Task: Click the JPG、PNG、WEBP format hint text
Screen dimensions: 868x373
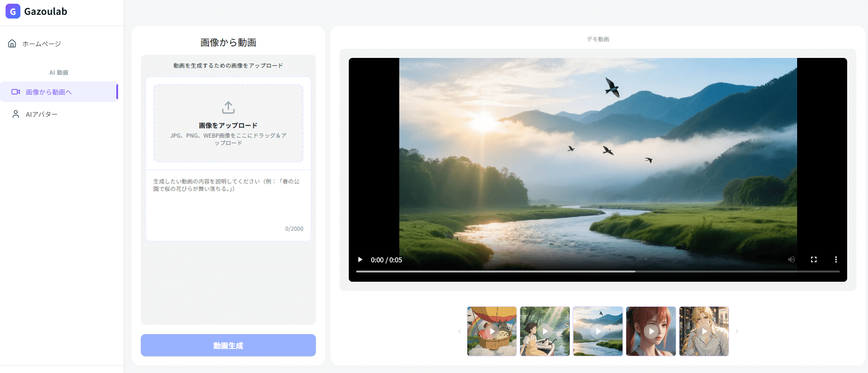Action: click(x=228, y=139)
